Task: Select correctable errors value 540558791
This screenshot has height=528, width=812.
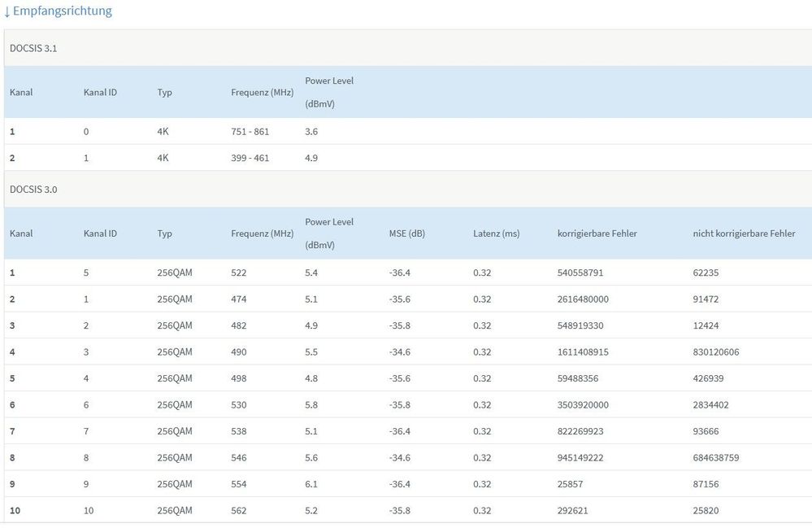Action: 580,273
